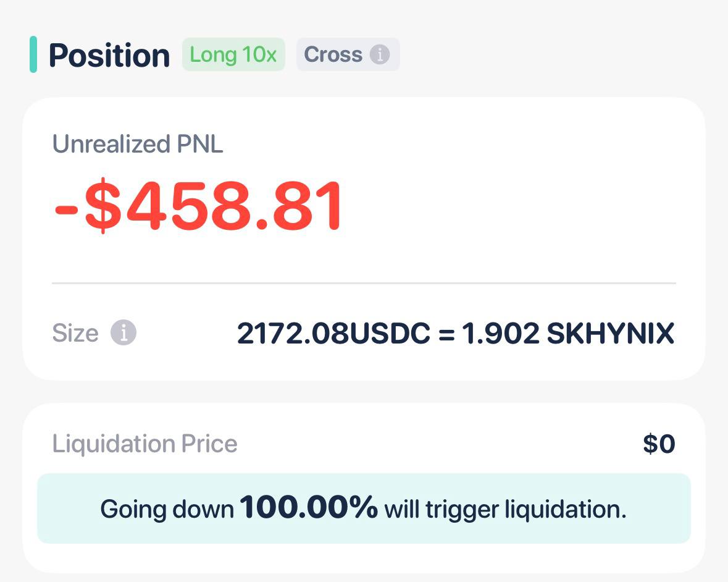Click the liquidation warning banner
This screenshot has height=582, width=728.
point(364,508)
